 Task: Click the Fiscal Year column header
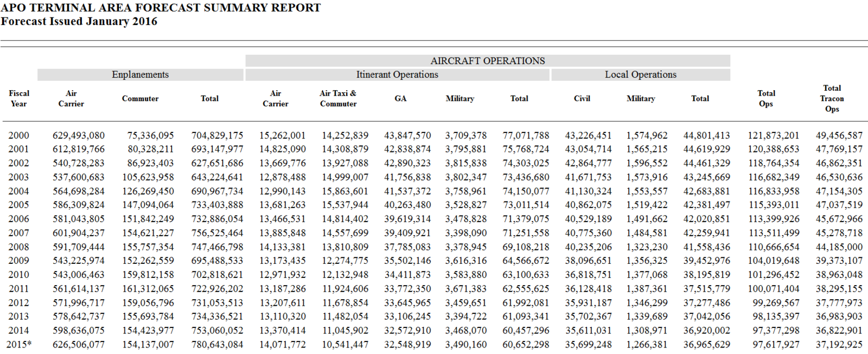[19, 98]
